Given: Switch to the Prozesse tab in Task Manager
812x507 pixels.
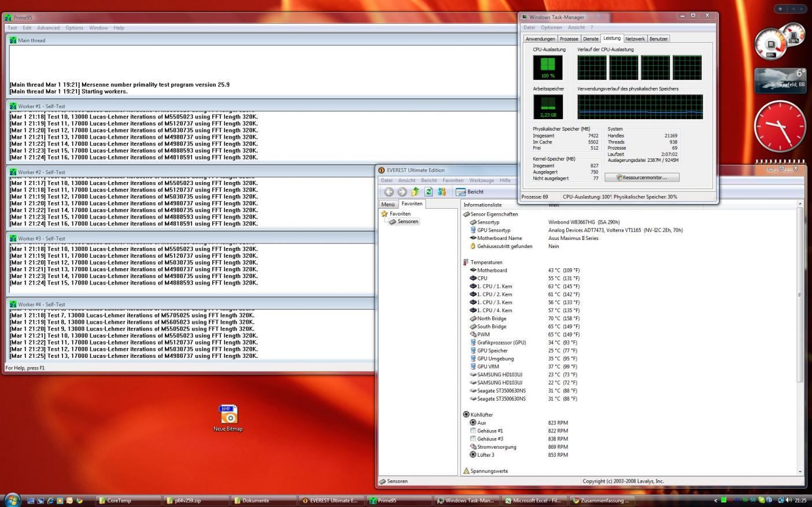Looking at the screenshot, I should [569, 39].
